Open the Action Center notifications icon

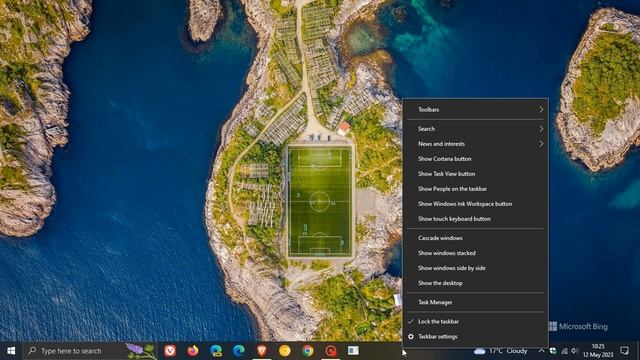[x=624, y=351]
